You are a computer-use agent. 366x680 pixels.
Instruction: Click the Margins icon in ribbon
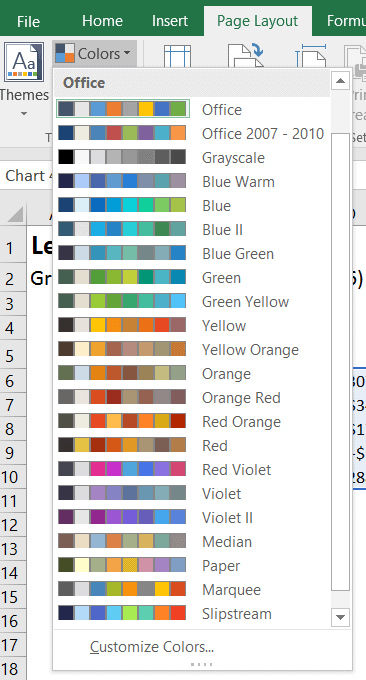pyautogui.click(x=177, y=56)
